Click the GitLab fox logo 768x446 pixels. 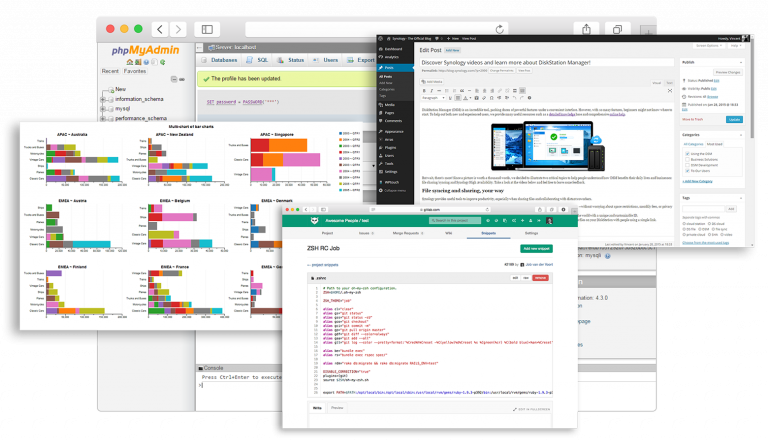(314, 221)
